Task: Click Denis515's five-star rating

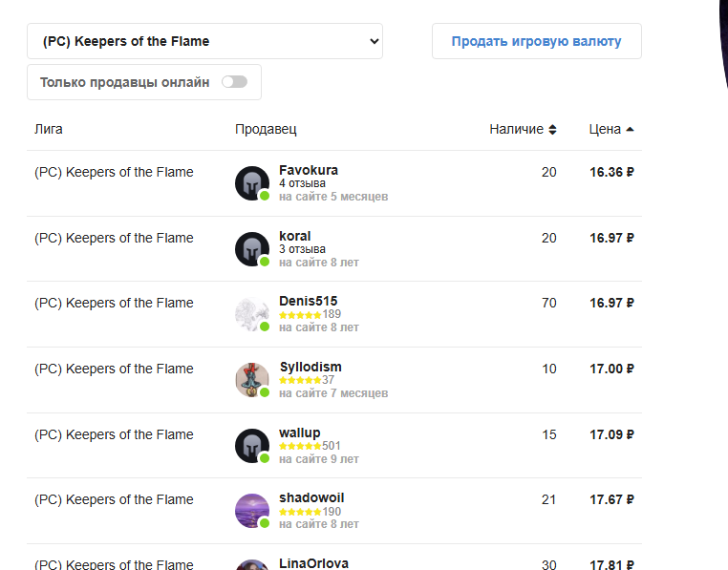Action: tap(300, 314)
